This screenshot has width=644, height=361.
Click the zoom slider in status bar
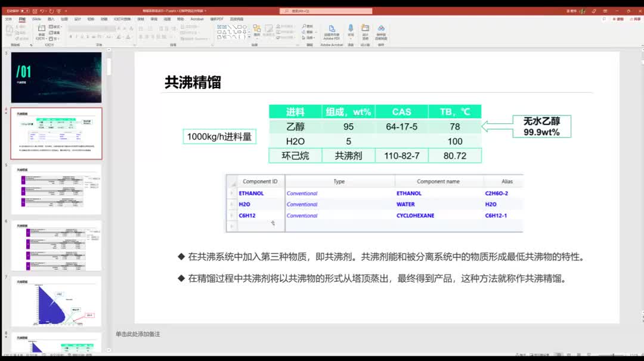click(x=612, y=355)
